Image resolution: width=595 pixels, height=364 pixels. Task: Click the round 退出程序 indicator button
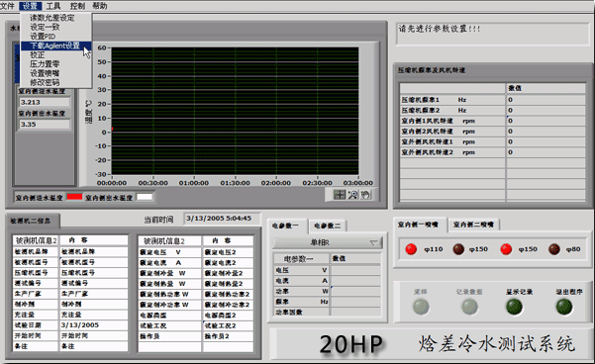(x=564, y=307)
